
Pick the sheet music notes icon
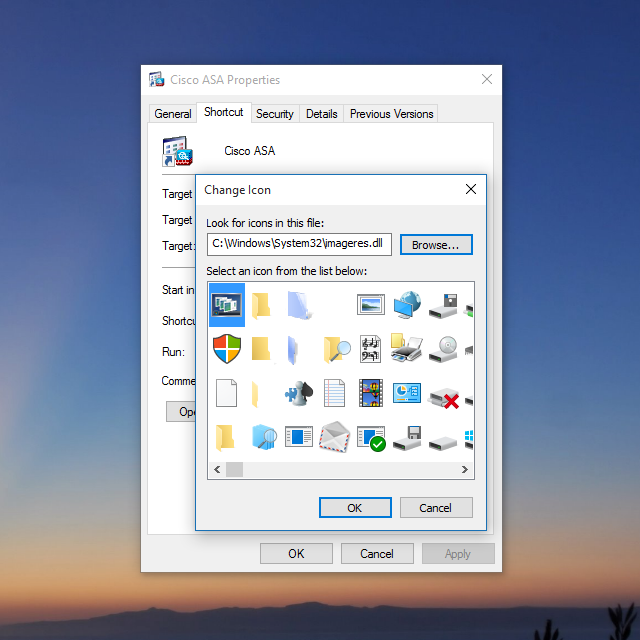coord(371,349)
